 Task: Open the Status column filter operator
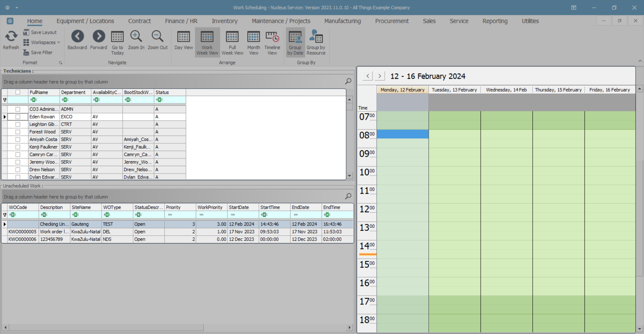tap(159, 100)
